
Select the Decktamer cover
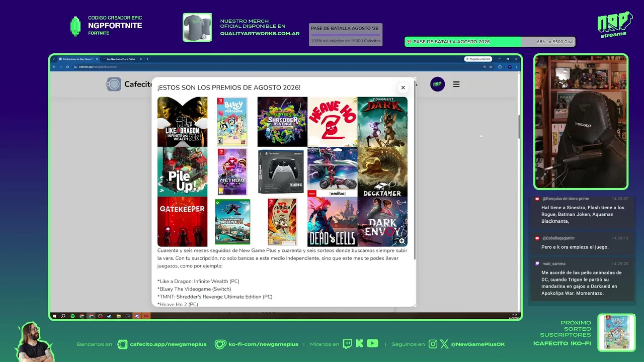382,171
